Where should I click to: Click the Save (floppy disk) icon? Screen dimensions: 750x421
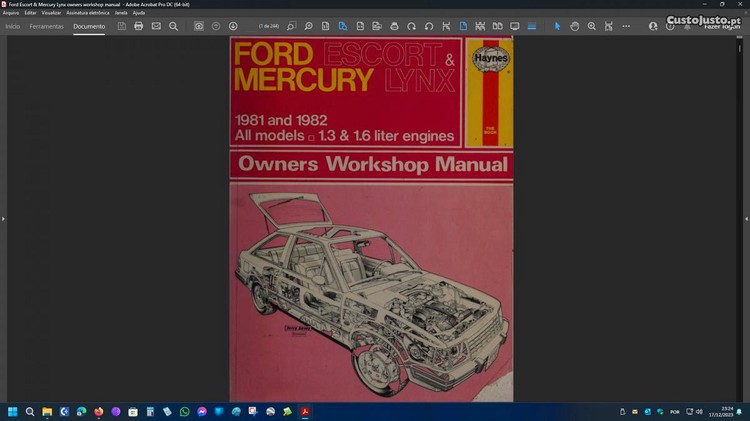(122, 26)
